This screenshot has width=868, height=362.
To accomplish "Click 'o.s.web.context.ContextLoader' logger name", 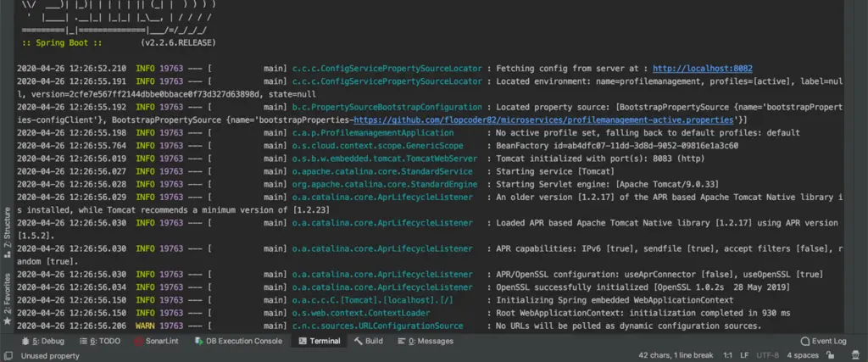I will tap(361, 314).
